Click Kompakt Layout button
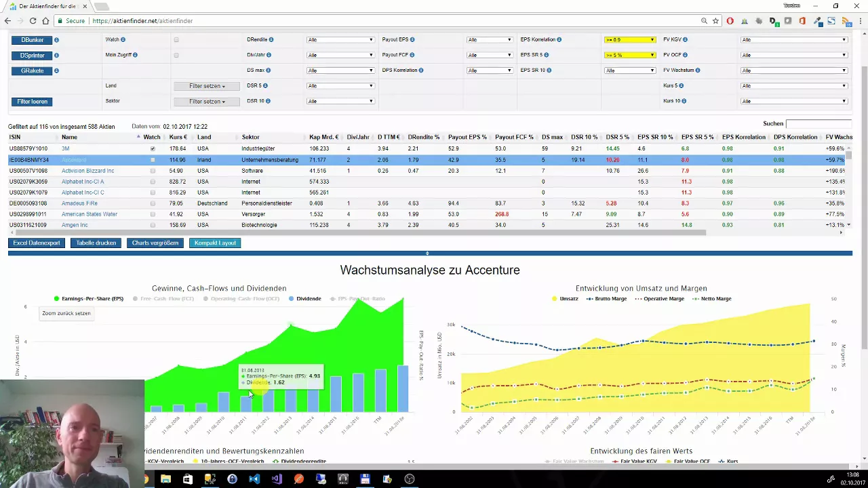Screen dimensions: 868x488 (216, 243)
